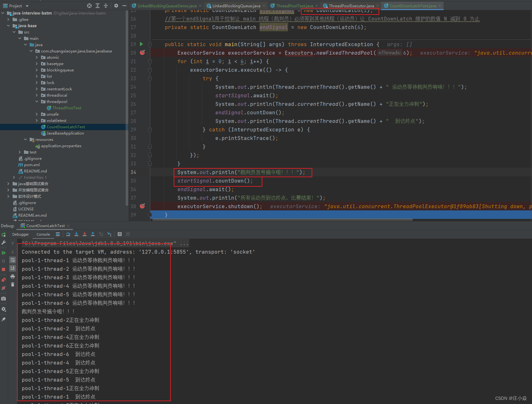Click console Up the Stack Trace arrow
This screenshot has width=532, height=404.
(13, 244)
